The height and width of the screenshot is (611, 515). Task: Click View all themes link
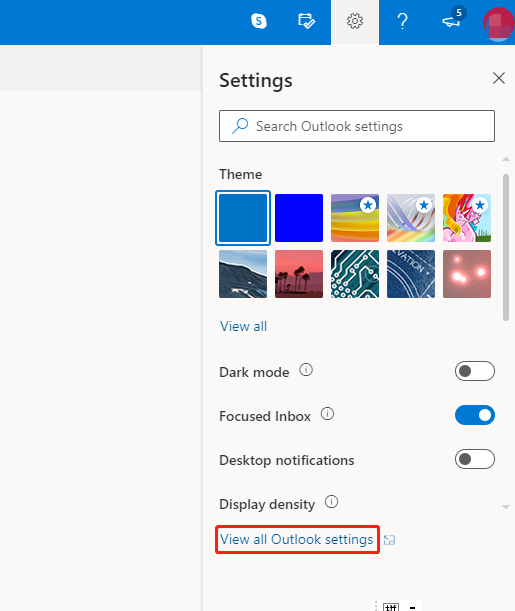click(243, 326)
